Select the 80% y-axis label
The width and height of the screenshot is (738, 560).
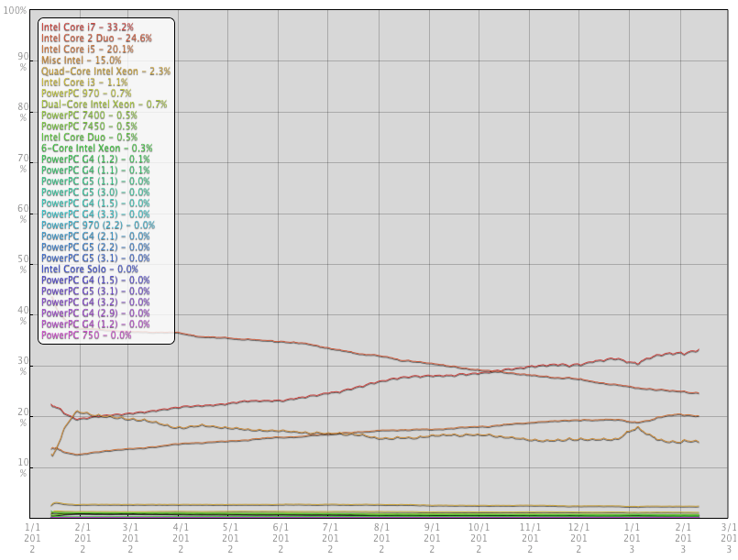[x=23, y=112]
